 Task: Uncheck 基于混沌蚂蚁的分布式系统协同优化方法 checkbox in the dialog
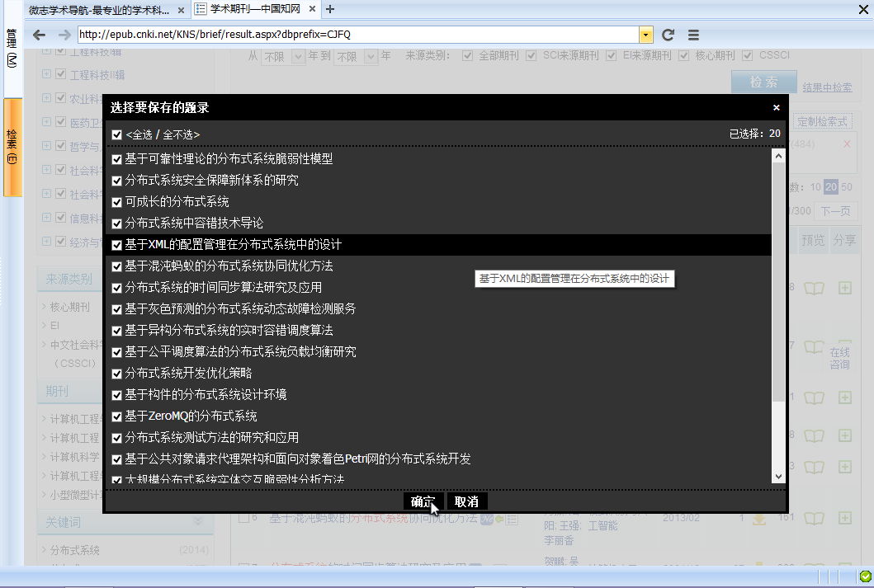pos(116,266)
